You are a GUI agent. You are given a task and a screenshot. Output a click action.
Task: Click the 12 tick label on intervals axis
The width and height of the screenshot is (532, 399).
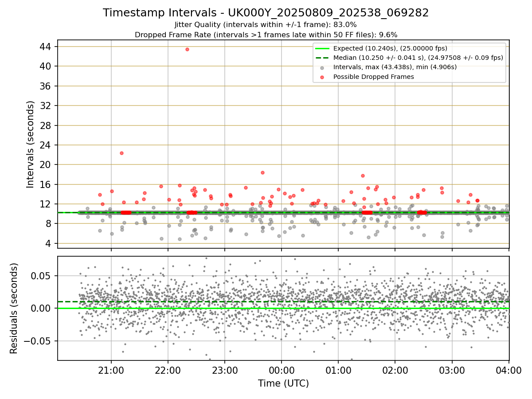click(45, 204)
